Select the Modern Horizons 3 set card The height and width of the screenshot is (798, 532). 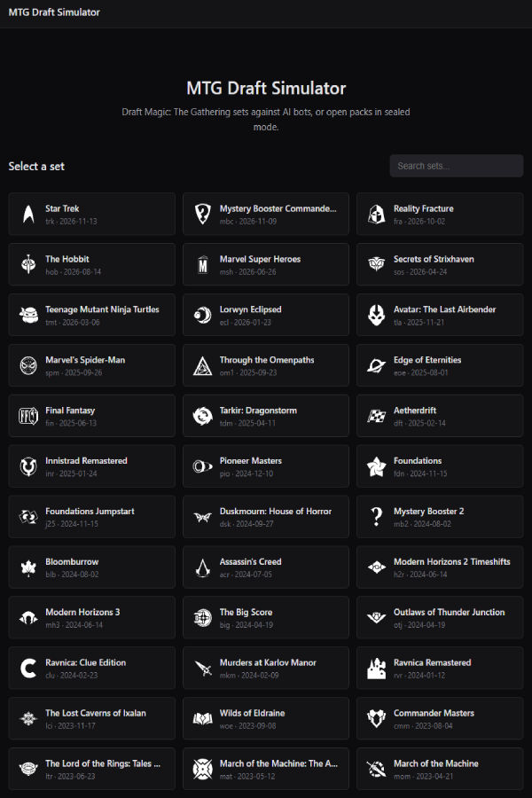click(91, 617)
